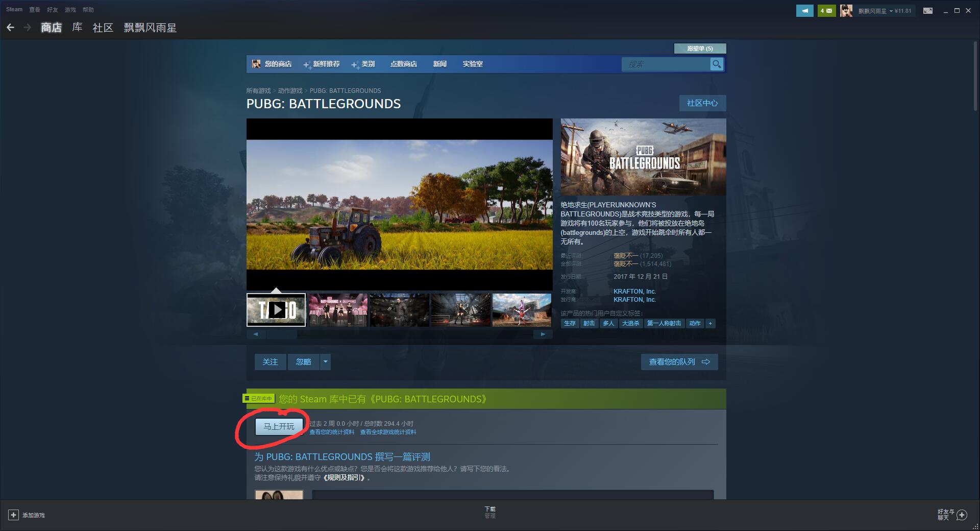Screen dimensions: 980x531
Task: Open the 好友 menu
Action: (x=53, y=9)
